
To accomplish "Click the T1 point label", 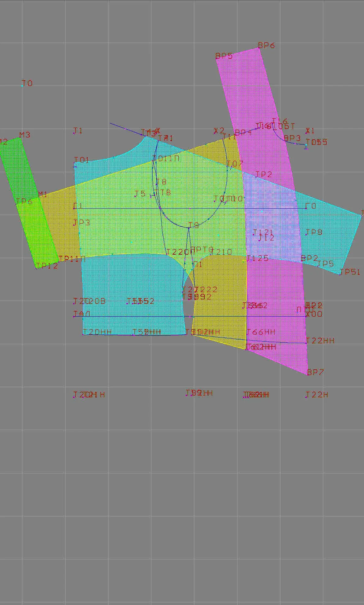I will click(x=78, y=131).
